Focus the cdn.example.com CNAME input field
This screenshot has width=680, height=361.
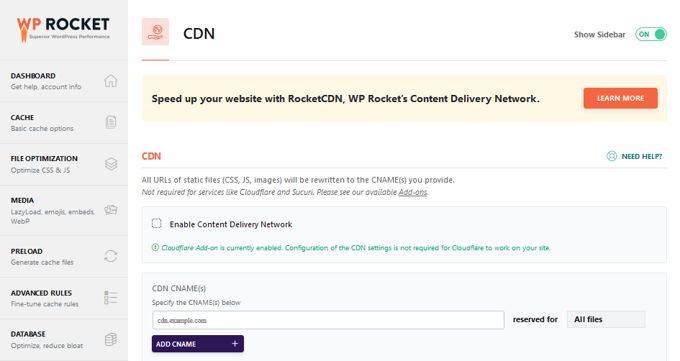(x=328, y=320)
